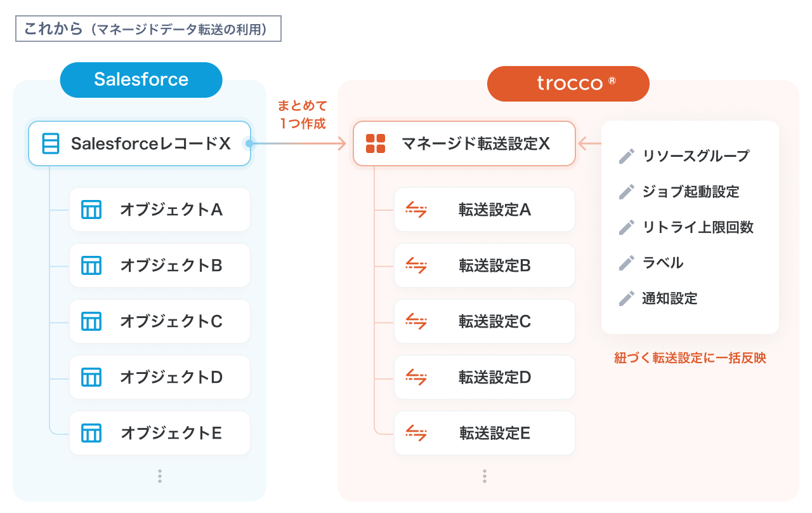The image size is (812, 513).
Task: Click the これから title label box
Action: point(148,29)
